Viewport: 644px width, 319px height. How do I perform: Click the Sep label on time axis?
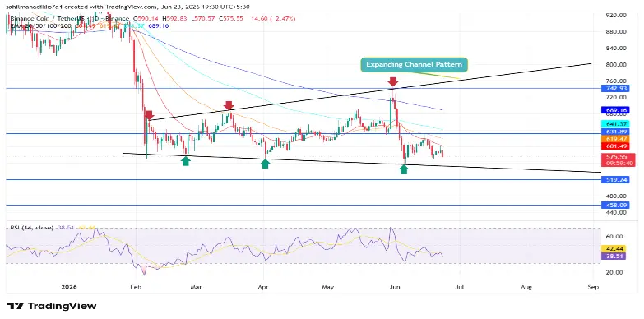point(593,287)
